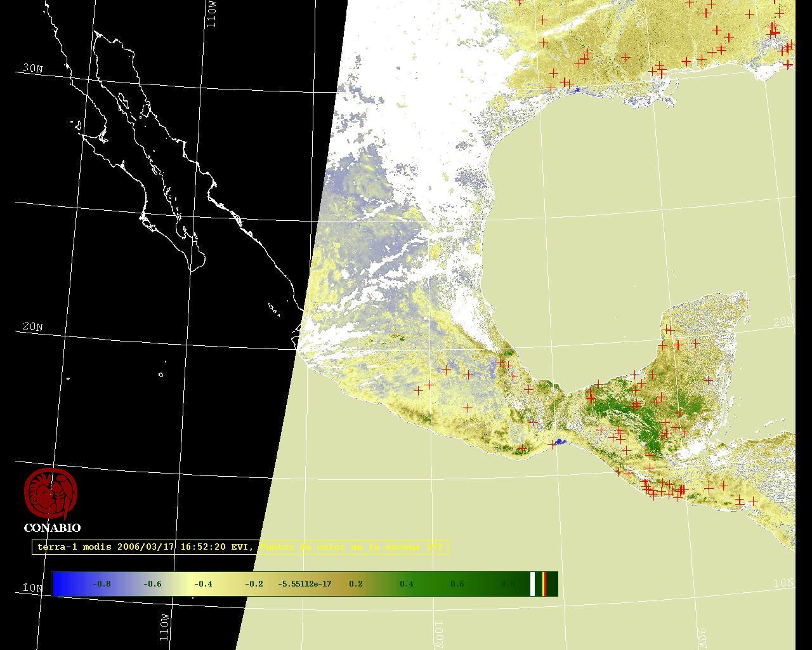Click the red CONABIO logo emblem

(51, 493)
